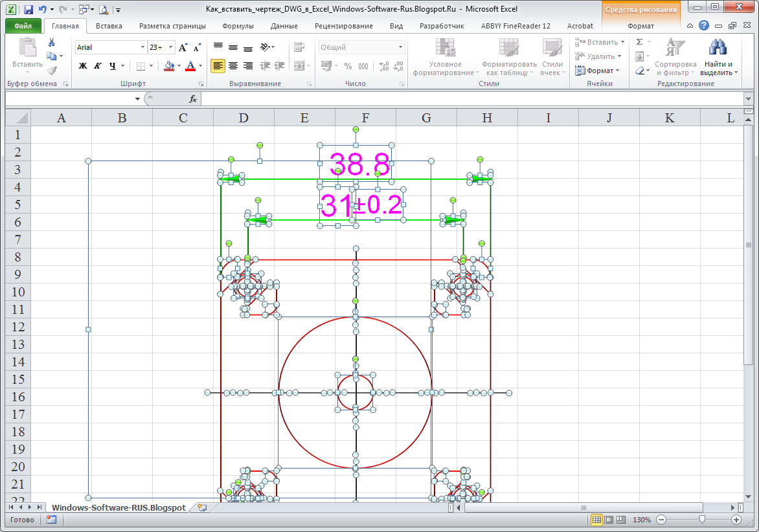Viewport: 759px width, 532px height.
Task: Click the zoom slider thumb
Action: click(702, 520)
